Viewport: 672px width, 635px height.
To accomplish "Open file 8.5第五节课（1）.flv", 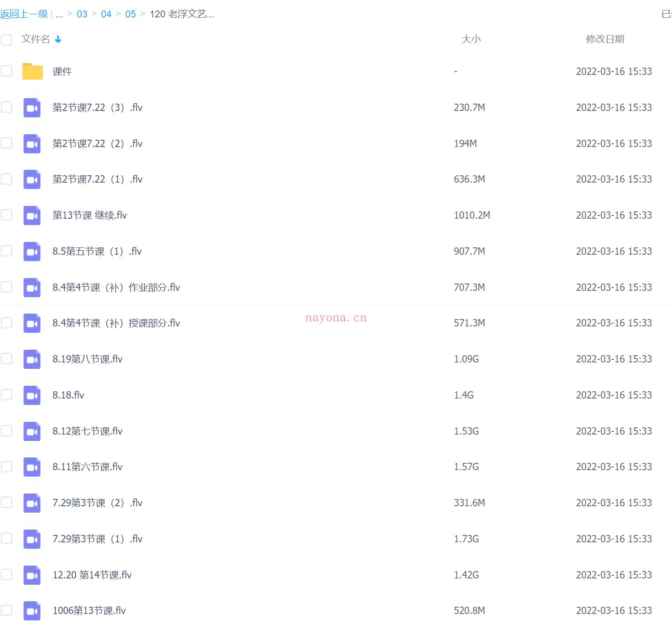I will point(97,252).
